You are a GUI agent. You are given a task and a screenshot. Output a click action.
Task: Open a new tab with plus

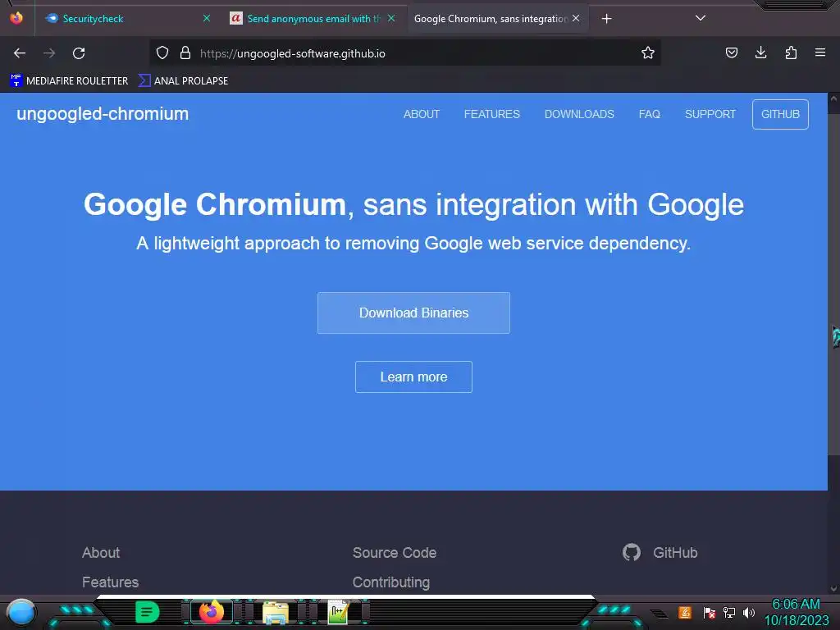click(x=606, y=19)
